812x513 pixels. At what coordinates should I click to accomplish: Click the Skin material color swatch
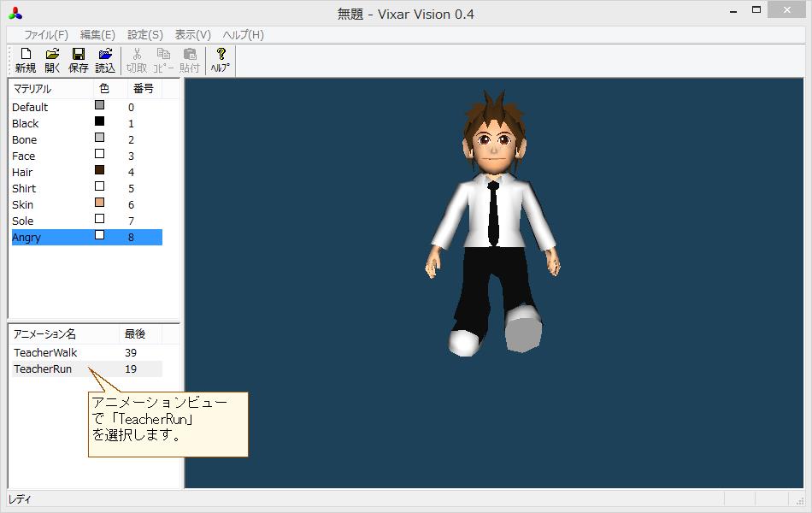coord(99,204)
